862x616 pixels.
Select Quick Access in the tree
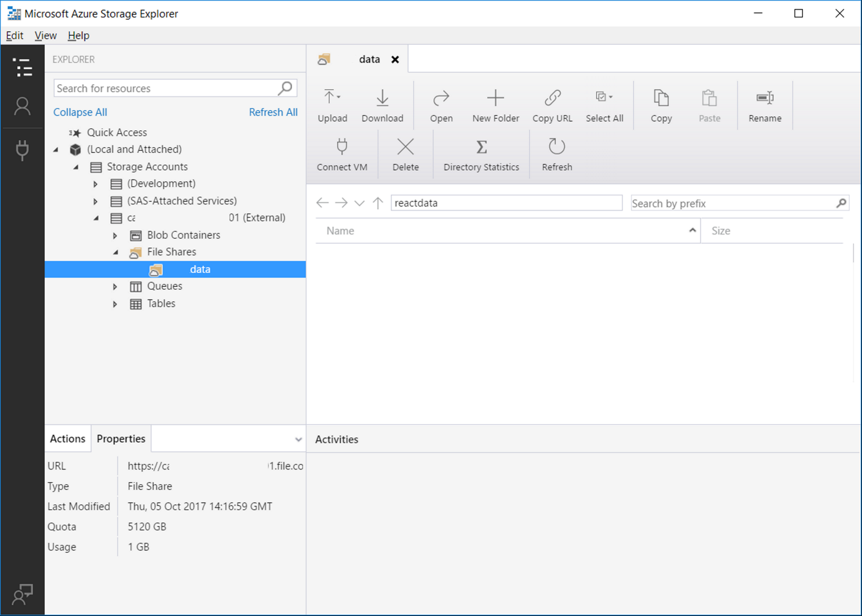(x=117, y=133)
